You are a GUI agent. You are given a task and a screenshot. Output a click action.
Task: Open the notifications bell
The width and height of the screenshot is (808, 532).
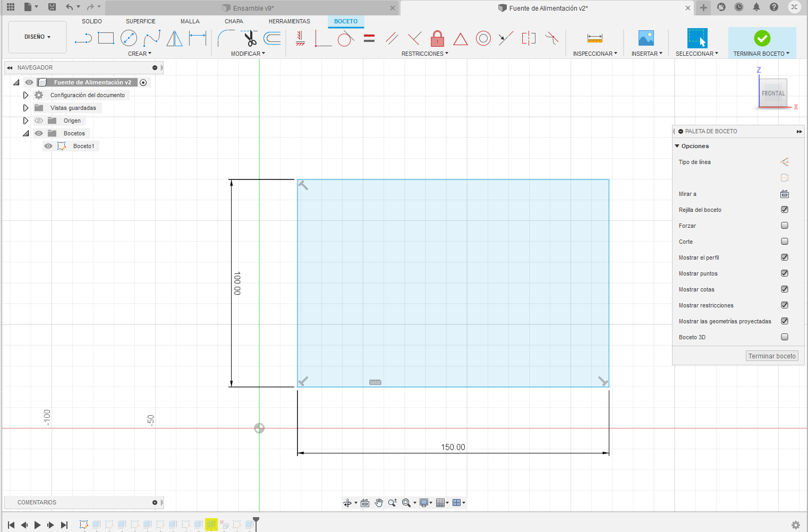pyautogui.click(x=756, y=7)
